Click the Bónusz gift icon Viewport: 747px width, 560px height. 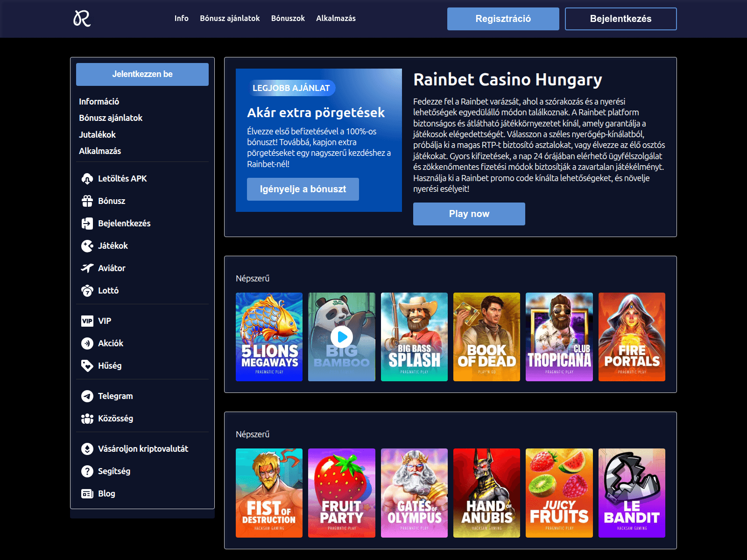[x=87, y=201]
